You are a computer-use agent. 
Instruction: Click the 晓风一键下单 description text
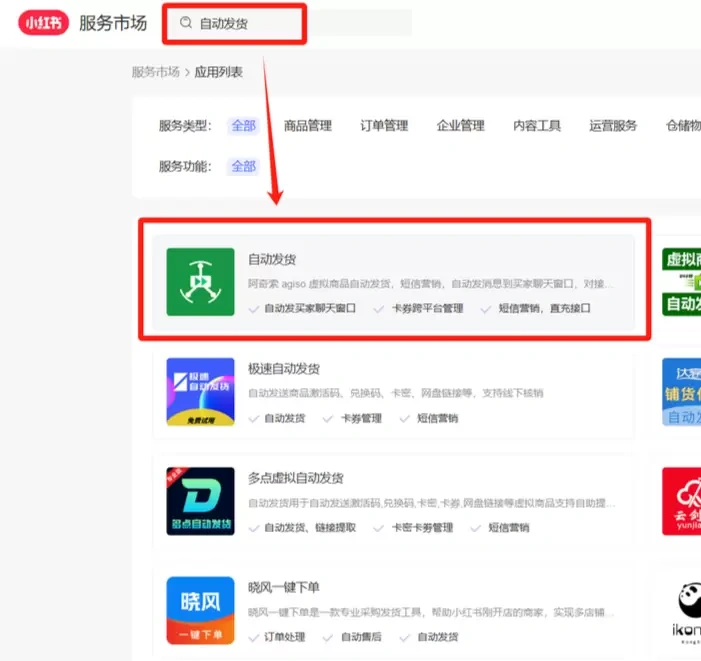pyautogui.click(x=431, y=612)
